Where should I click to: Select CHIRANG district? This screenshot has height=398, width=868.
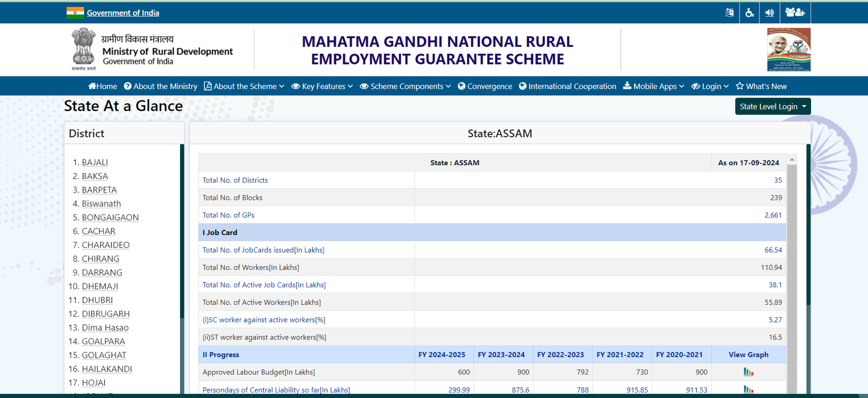pos(100,259)
